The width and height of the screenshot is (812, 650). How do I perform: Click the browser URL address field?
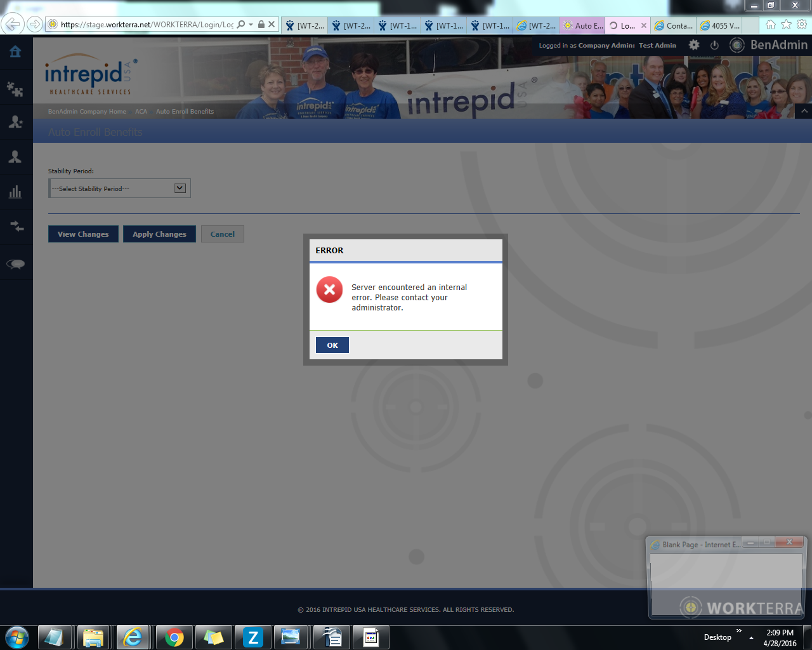146,25
